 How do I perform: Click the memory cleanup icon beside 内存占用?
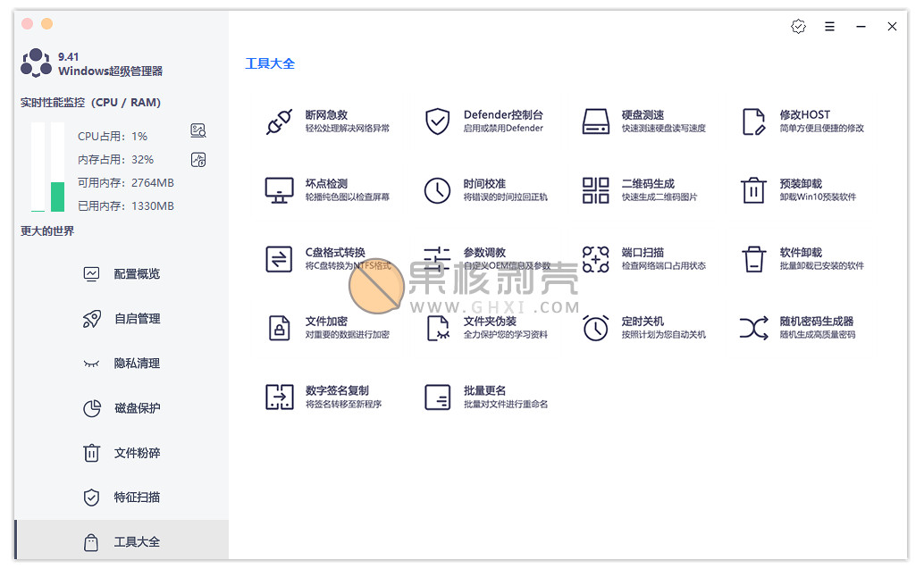198,160
